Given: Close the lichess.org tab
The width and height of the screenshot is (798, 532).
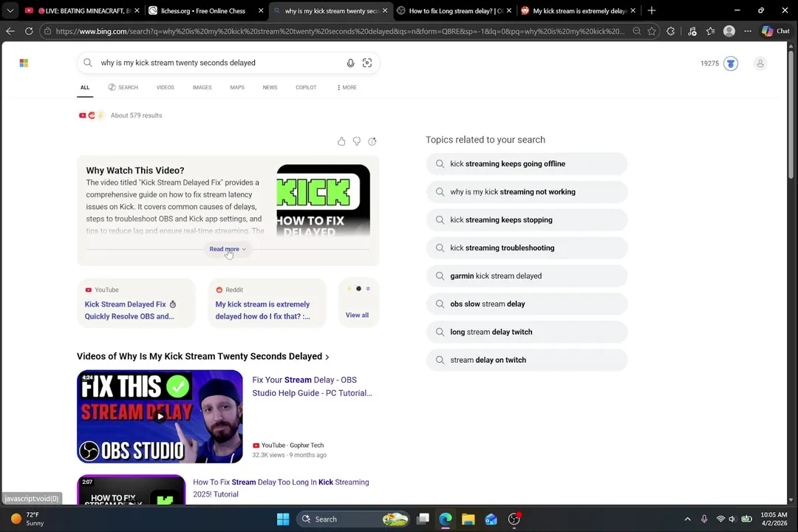Looking at the screenshot, I should 261,10.
